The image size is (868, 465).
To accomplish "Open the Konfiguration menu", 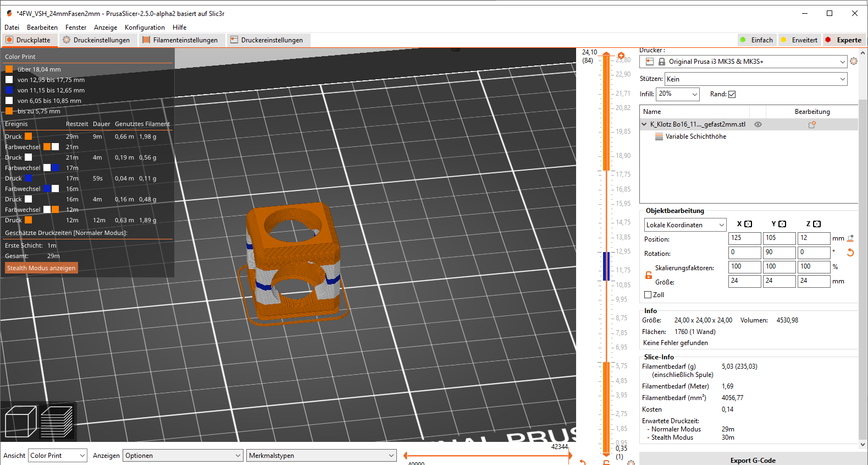I will [x=145, y=28].
